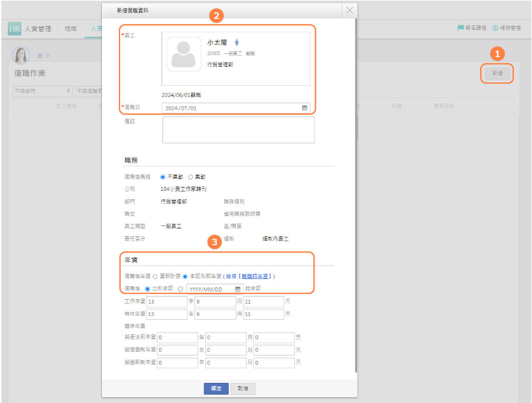Expand the 不限部門 dropdown
This screenshot has height=403, width=532.
click(42, 91)
